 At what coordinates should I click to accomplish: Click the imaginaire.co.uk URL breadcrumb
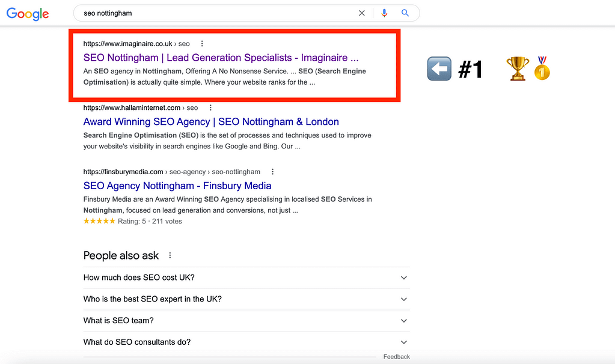136,43
